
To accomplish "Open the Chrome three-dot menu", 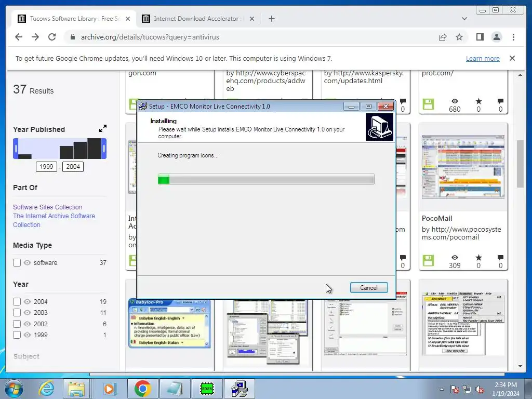I will (x=513, y=37).
